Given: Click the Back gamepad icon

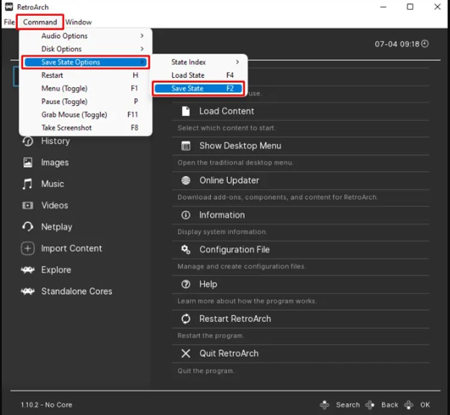Looking at the screenshot, I should click(370, 405).
